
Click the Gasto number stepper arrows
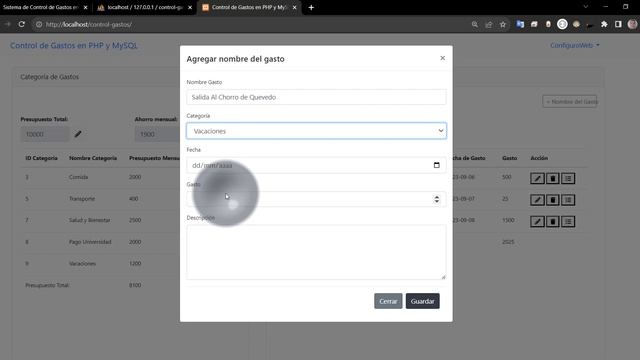(437, 199)
